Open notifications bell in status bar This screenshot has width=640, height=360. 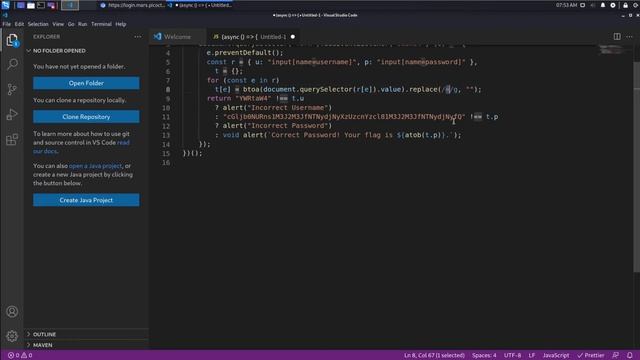coord(630,356)
